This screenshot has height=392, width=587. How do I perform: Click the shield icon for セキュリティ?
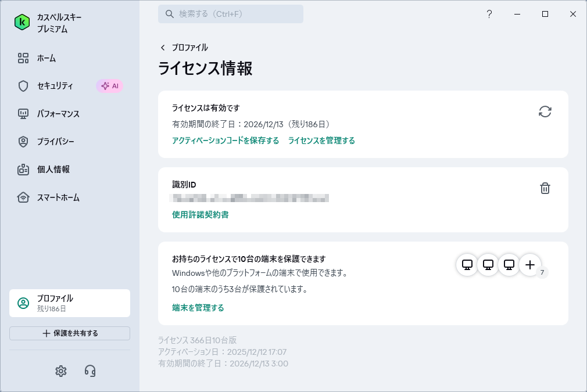pyautogui.click(x=23, y=86)
